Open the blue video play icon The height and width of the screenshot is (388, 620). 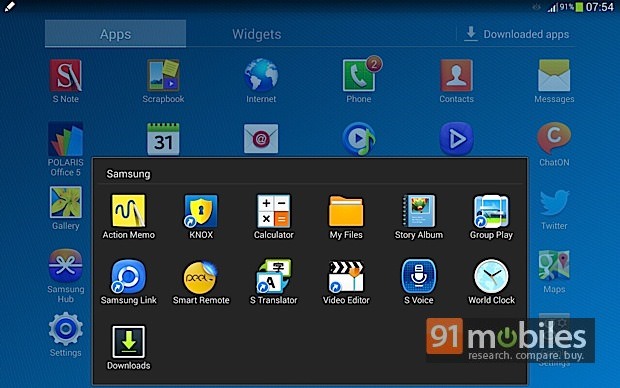(456, 139)
